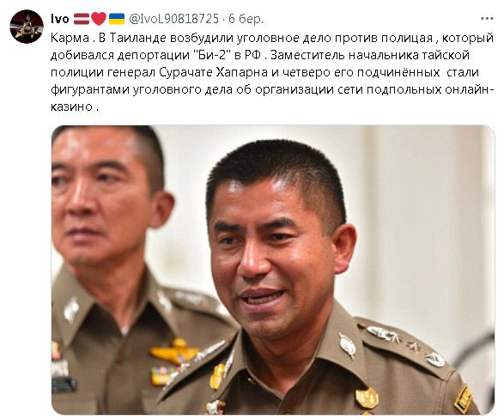Open the display name Ivo
The image size is (504, 420).
tap(60, 19)
